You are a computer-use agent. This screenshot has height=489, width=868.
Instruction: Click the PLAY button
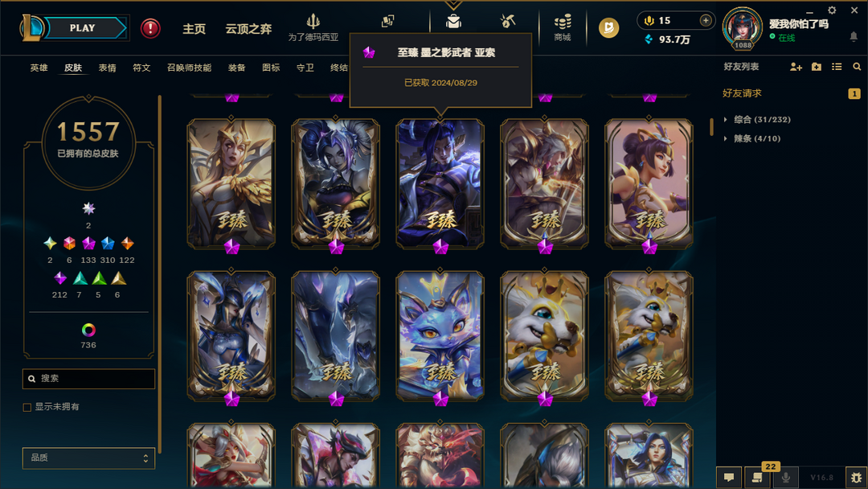83,28
